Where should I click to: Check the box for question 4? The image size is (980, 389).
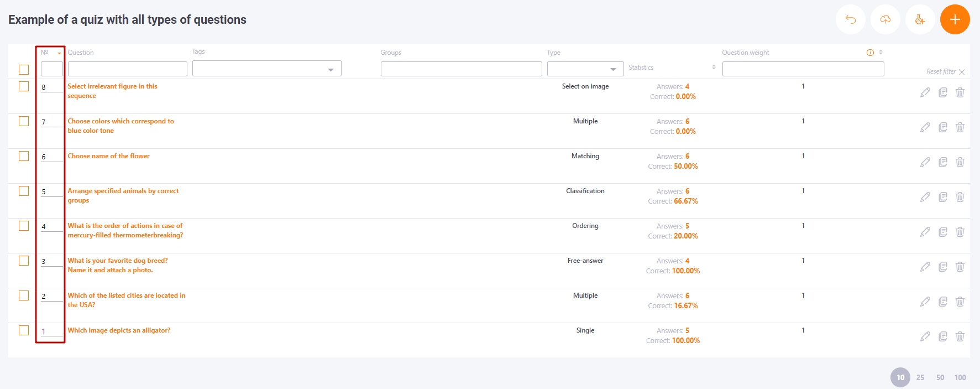tap(24, 226)
